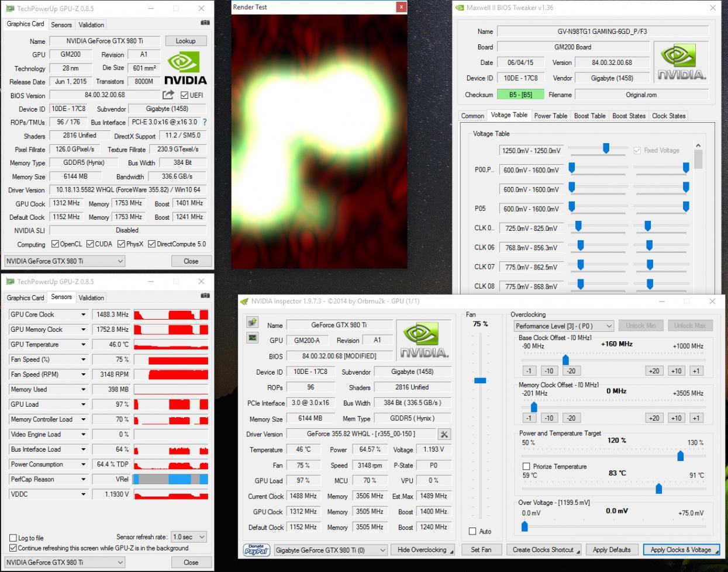
Task: Adjust temperature target slider handle at 83°C
Action: pyautogui.click(x=659, y=488)
